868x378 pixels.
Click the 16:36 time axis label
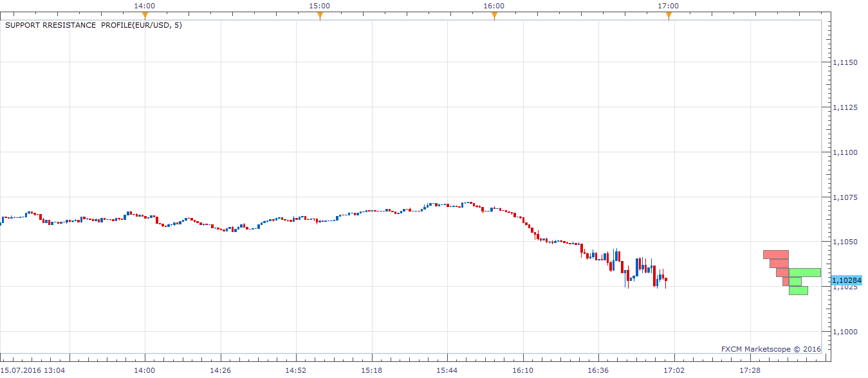coord(598,370)
